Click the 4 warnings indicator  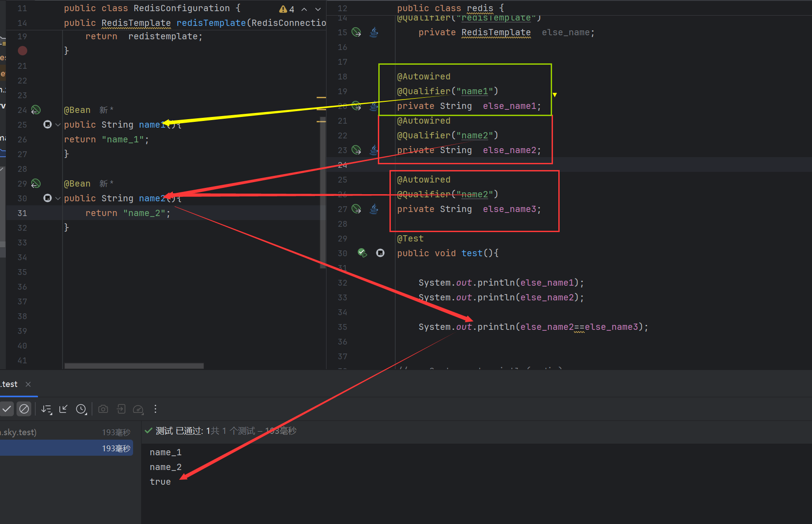287,9
